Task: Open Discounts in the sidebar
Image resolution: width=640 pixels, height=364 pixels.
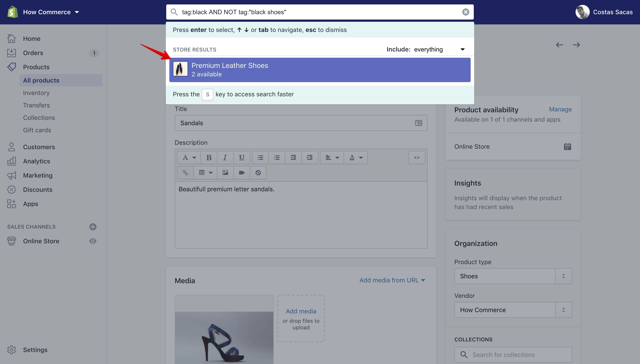Action: tap(38, 190)
